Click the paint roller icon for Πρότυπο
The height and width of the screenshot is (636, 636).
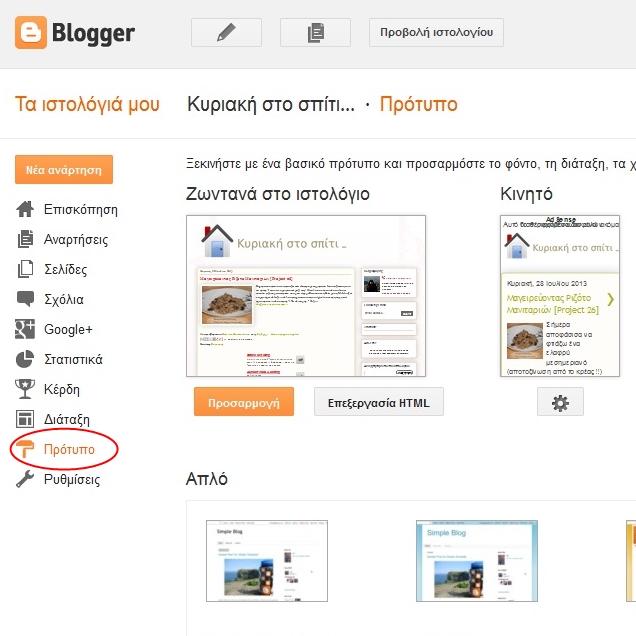25,449
